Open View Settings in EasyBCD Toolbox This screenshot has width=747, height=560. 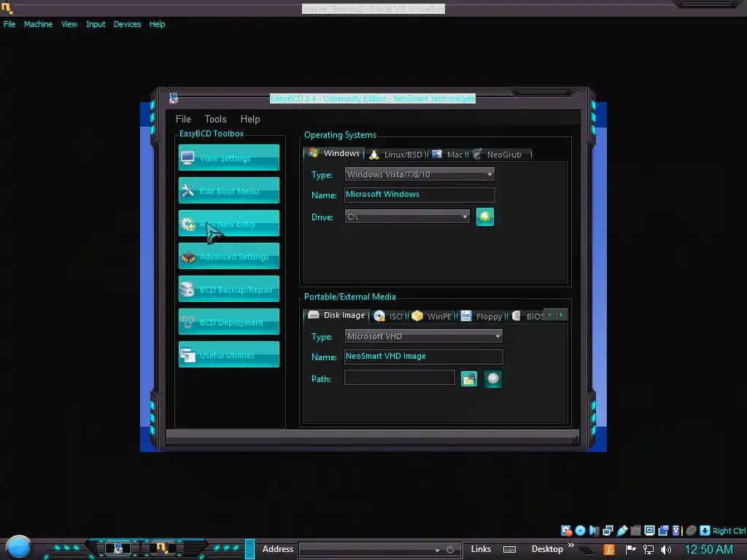tap(228, 157)
